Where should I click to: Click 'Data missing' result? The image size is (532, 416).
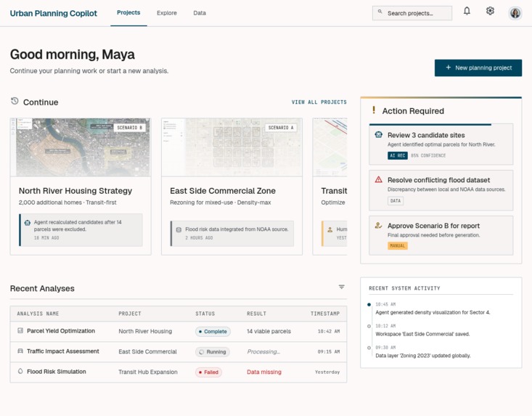point(264,372)
